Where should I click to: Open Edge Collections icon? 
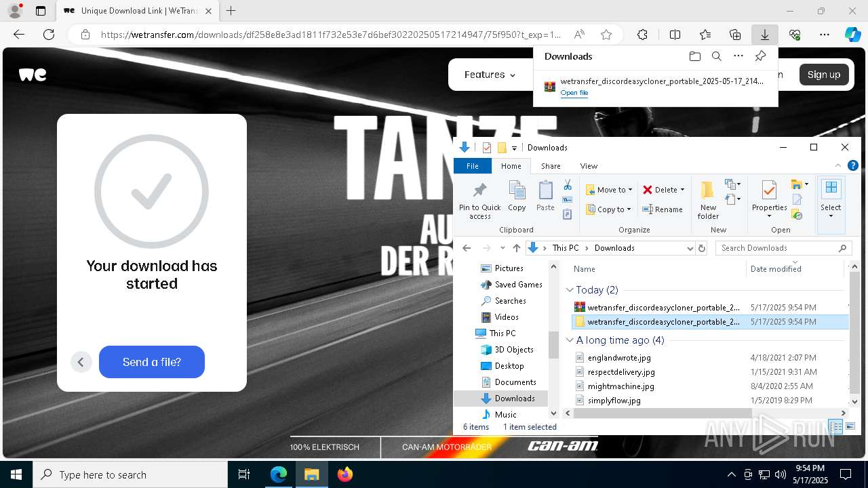tap(735, 35)
